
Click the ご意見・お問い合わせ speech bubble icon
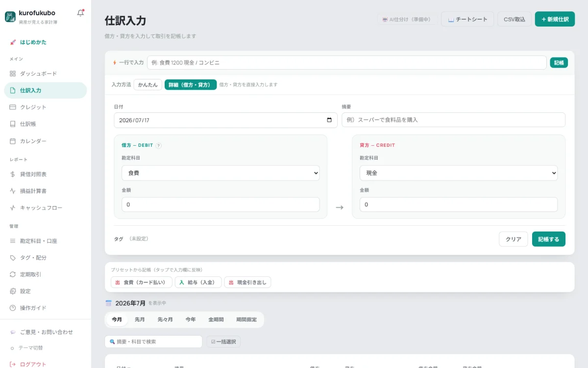(x=13, y=332)
